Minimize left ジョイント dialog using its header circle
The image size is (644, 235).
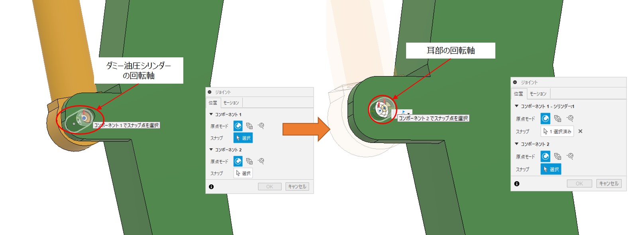(x=210, y=92)
